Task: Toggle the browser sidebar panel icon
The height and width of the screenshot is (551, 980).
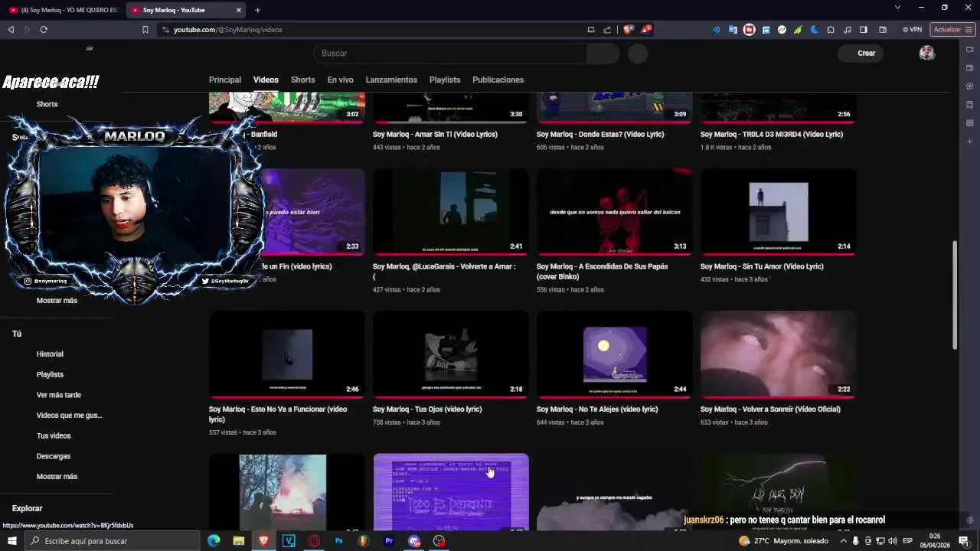Action: pyautogui.click(x=864, y=30)
